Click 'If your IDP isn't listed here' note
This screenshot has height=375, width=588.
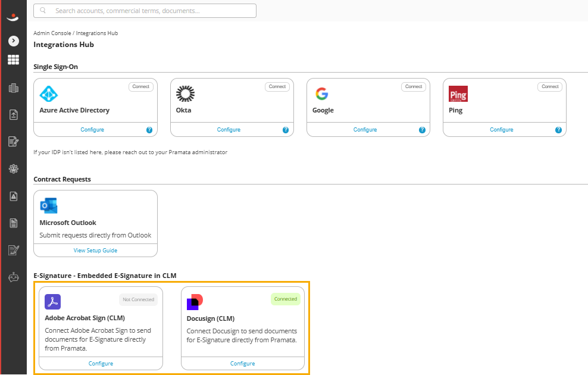130,152
